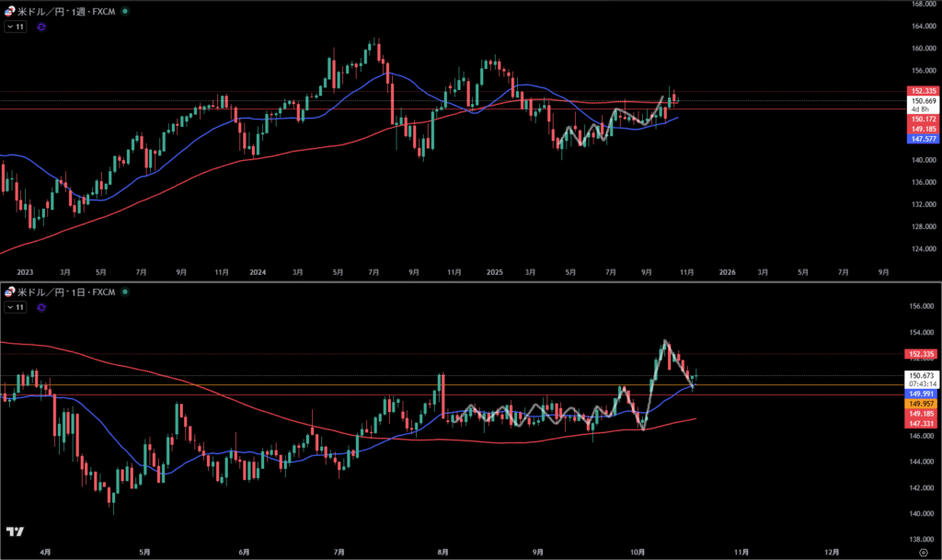Click the 2024 marker on the weekly time axis
942x560 pixels.
tap(258, 272)
